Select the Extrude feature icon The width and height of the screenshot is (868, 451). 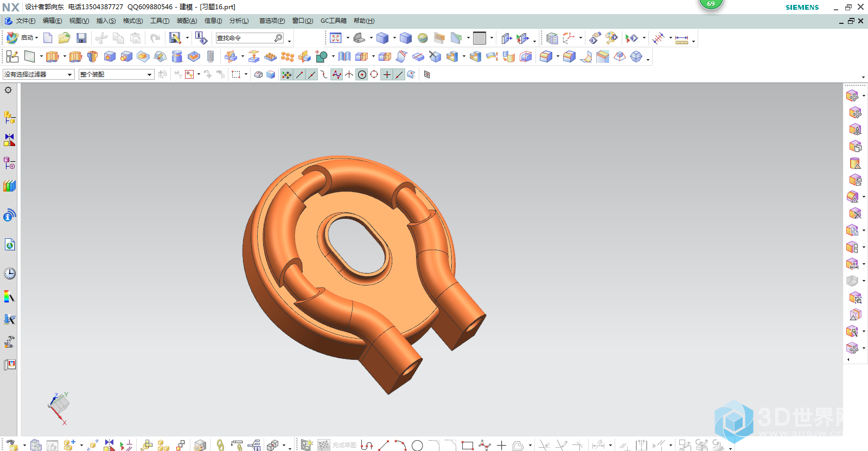[x=52, y=56]
